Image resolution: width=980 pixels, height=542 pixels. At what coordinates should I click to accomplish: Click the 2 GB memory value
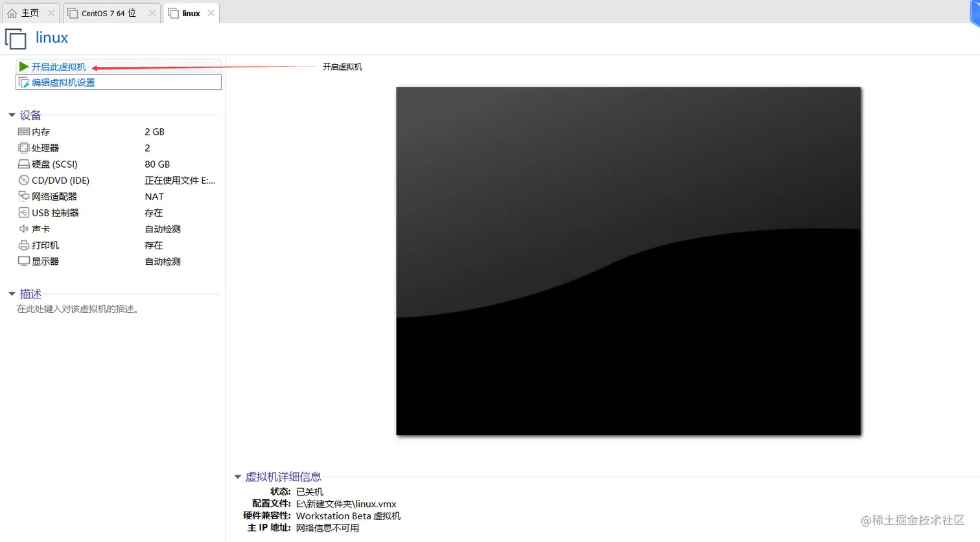click(x=154, y=131)
